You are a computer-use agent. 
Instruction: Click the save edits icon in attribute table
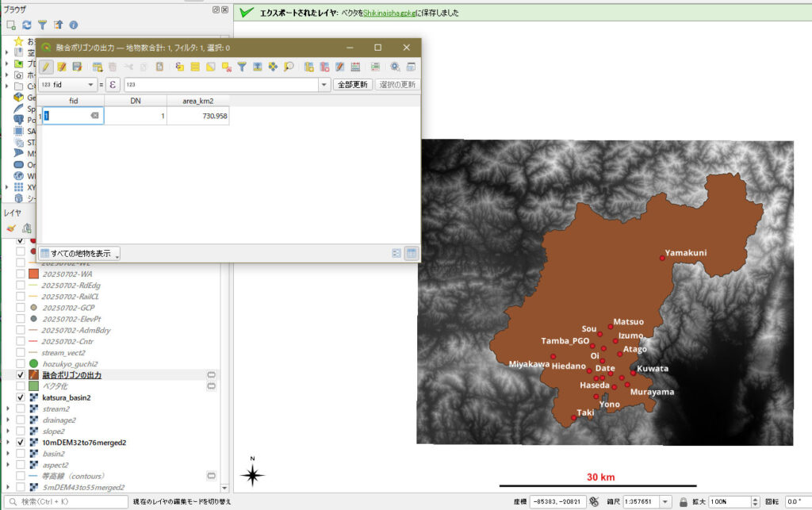point(77,67)
